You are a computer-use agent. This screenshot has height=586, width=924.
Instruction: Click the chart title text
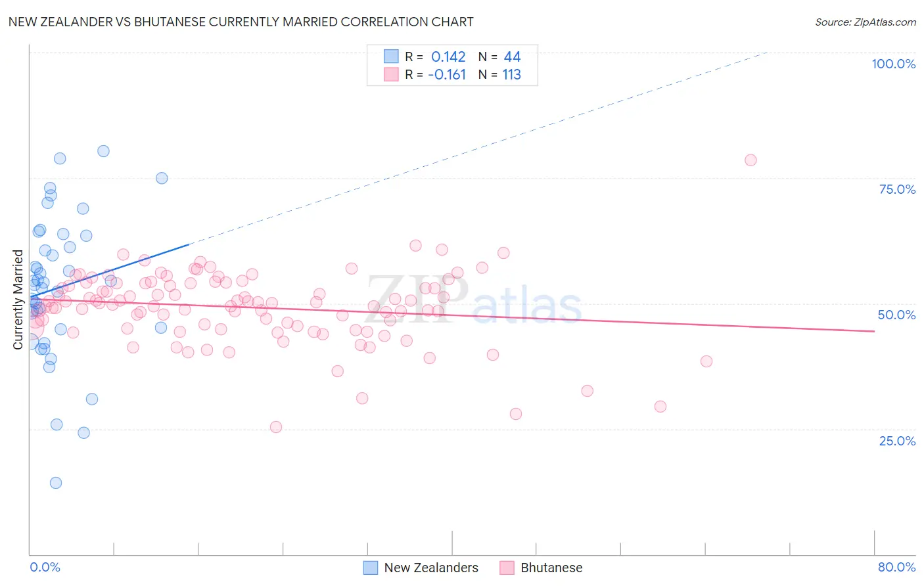coord(241,22)
